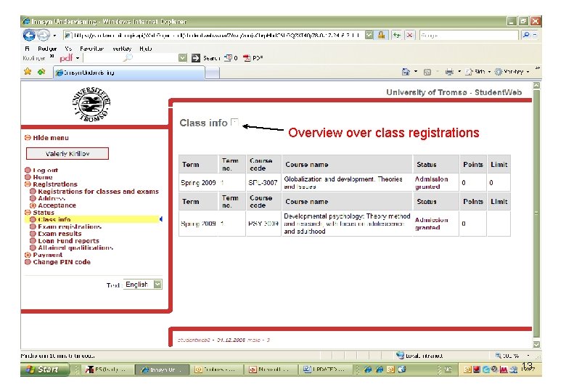The image size is (566, 392).
Task: Open the Loan Fund reports link
Action: coord(68,241)
